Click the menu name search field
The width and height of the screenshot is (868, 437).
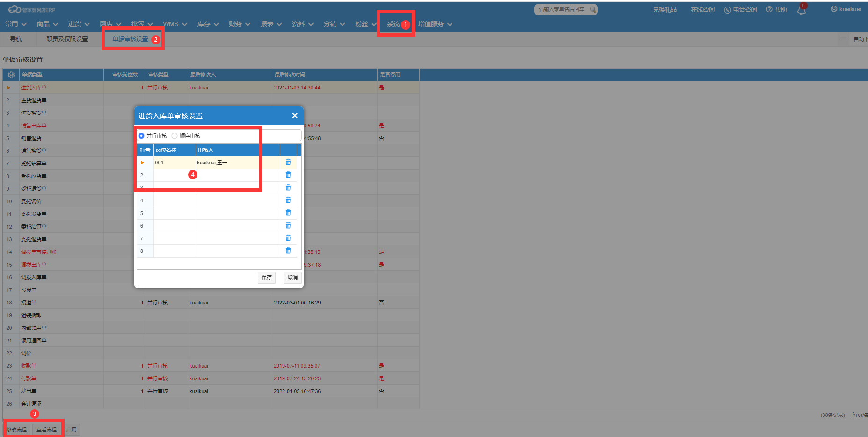click(562, 9)
